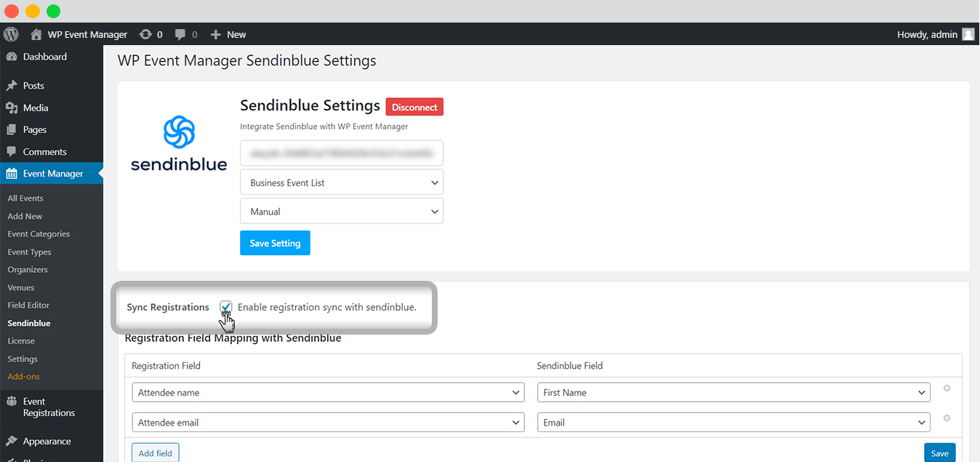This screenshot has height=462, width=980.
Task: Open the WP Event Manager home icon
Action: coord(36,34)
